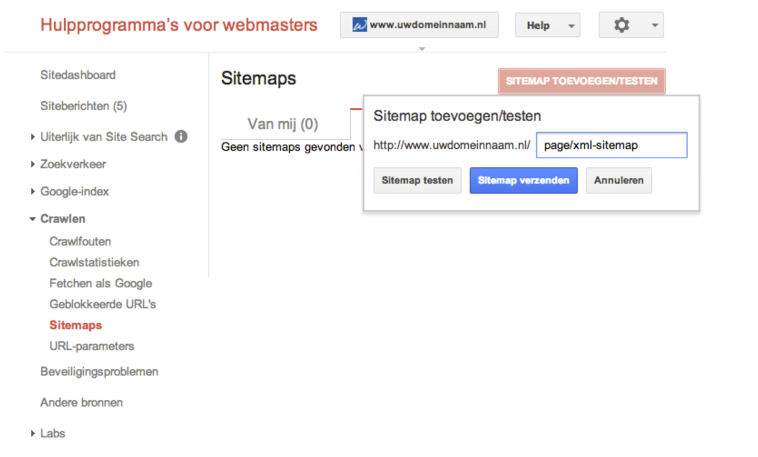This screenshot has width=758, height=457.
Task: Open the Help dropdown
Action: point(547,25)
